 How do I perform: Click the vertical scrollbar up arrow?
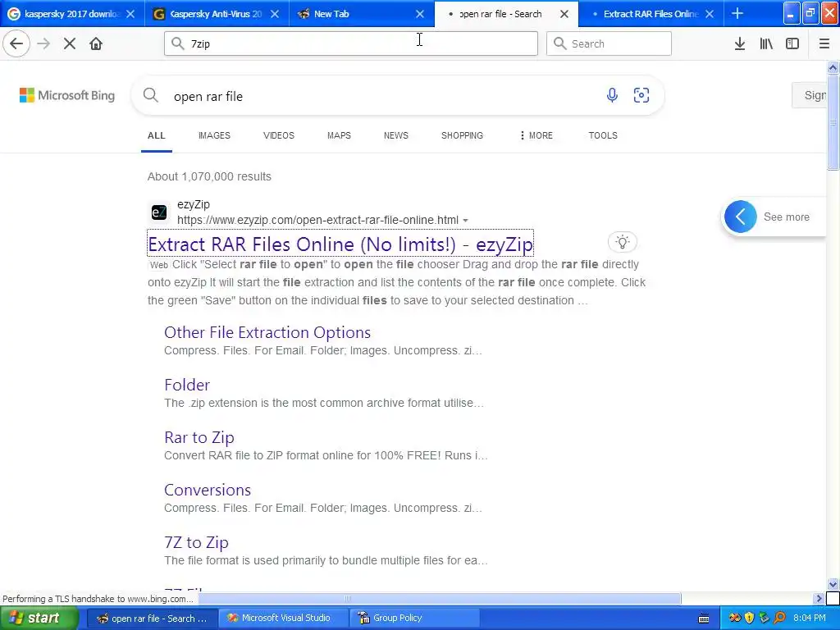(x=833, y=67)
